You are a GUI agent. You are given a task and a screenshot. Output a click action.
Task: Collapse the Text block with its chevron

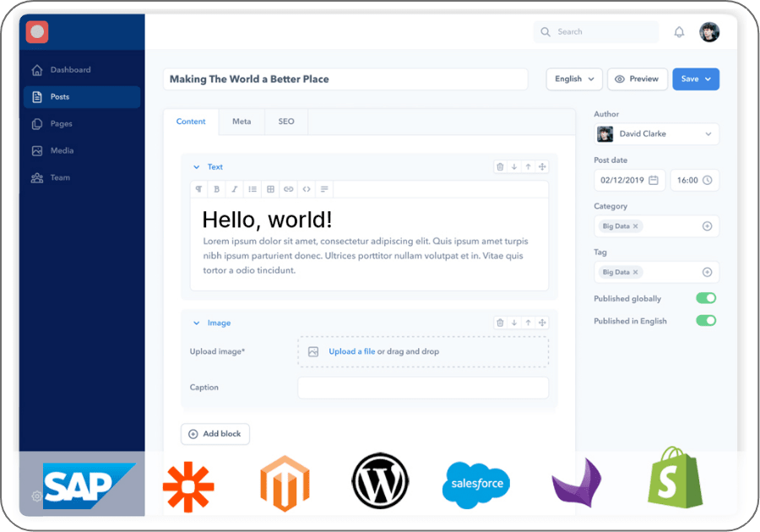coord(198,166)
